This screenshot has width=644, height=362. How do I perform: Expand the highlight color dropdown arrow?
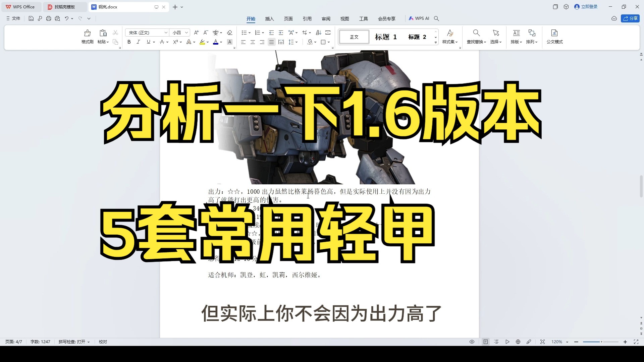click(208, 42)
